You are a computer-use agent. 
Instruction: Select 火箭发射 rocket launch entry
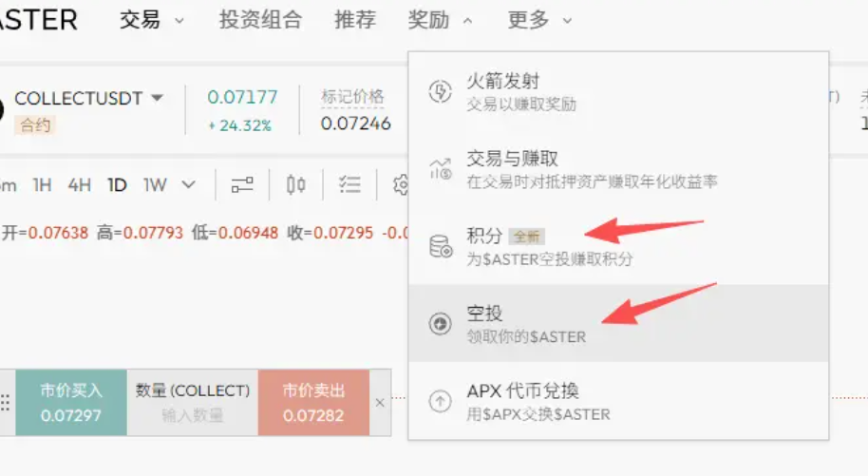click(618, 91)
